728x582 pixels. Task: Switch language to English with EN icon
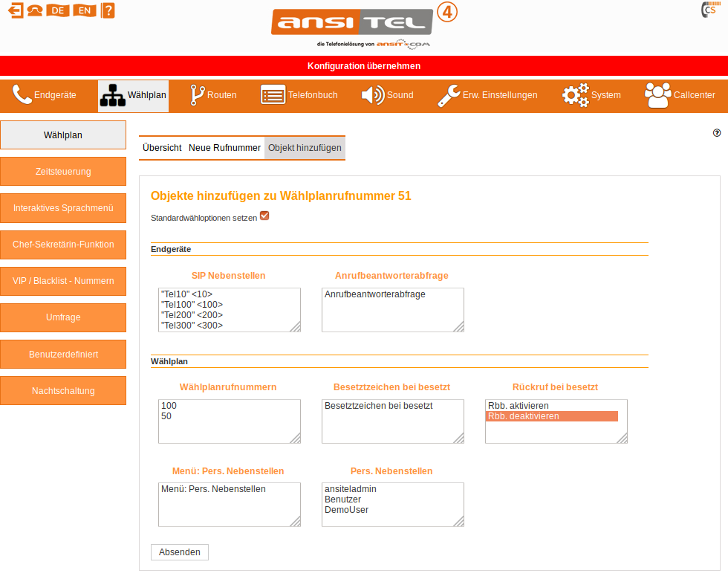click(84, 10)
